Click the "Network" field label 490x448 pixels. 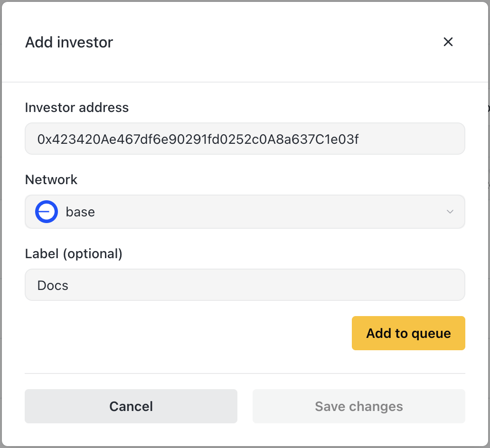pyautogui.click(x=51, y=180)
